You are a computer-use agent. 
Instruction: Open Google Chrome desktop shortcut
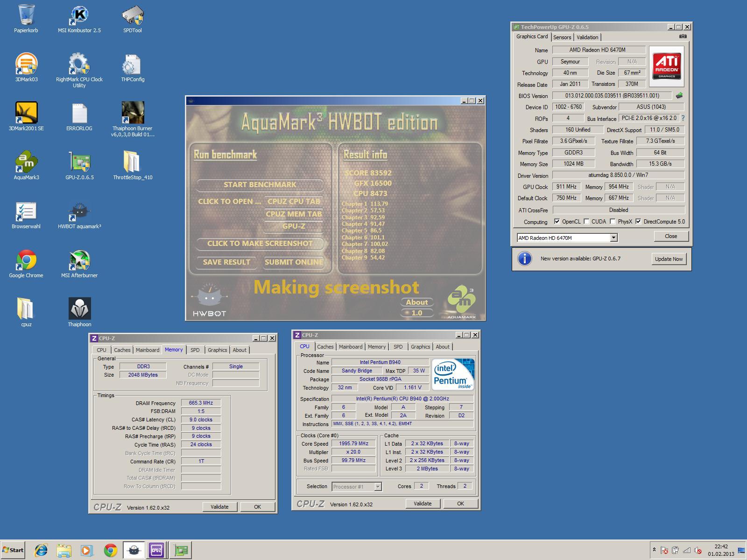(x=26, y=264)
